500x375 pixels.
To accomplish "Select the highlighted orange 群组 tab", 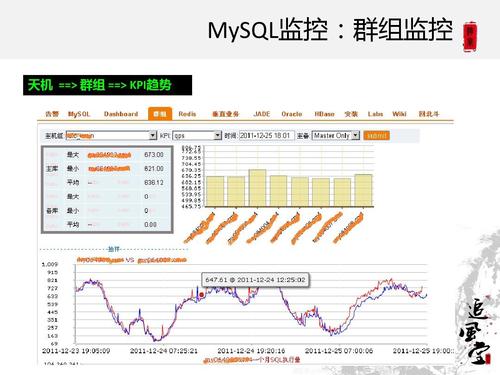I will (x=160, y=114).
